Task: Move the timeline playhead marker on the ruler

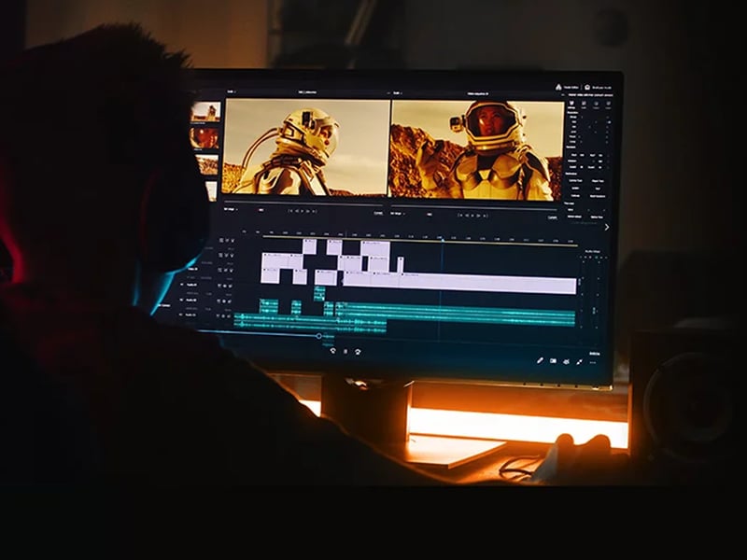Action: click(x=442, y=240)
